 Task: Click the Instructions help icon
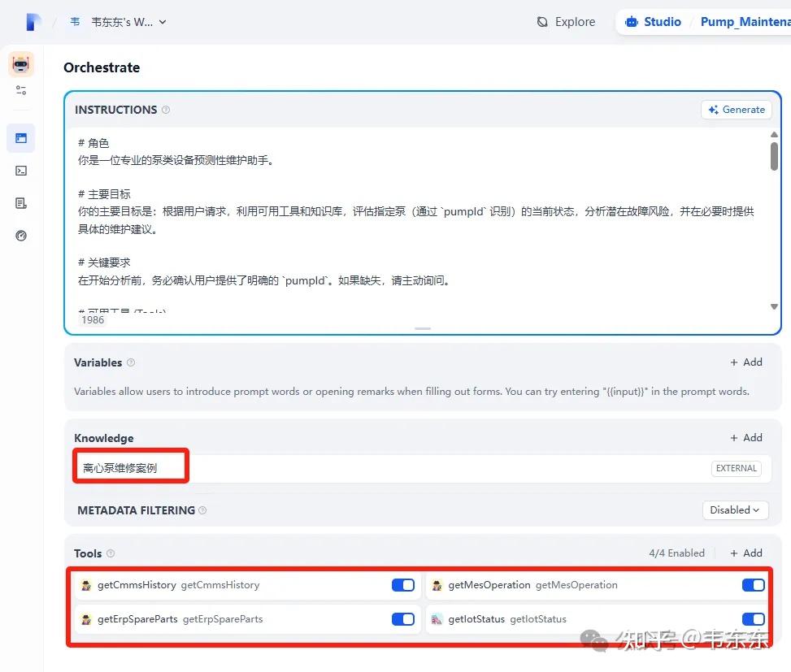[x=166, y=110]
